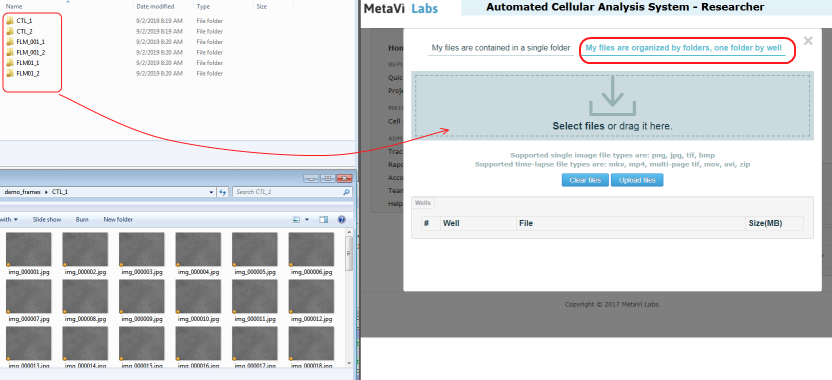Select thumbnail img_000011.jpg
832x380 pixels.
coord(255,301)
